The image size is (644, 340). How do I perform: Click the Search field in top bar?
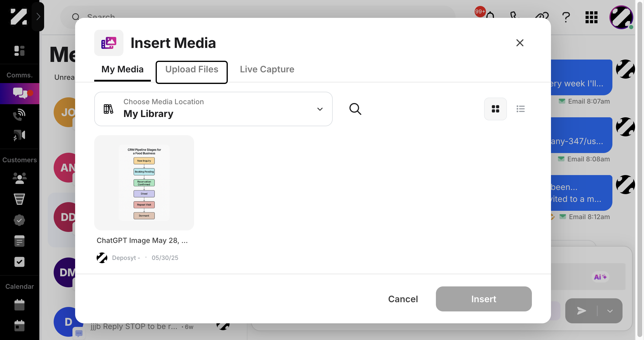click(x=258, y=17)
